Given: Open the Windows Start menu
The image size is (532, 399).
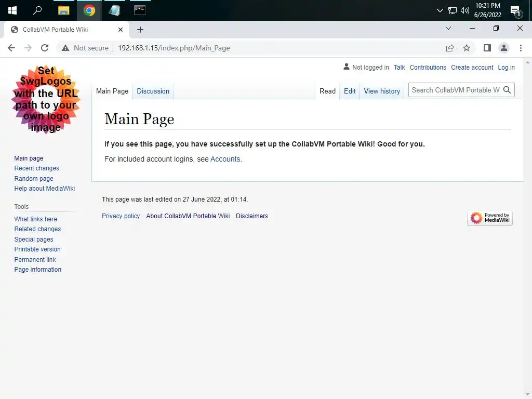Looking at the screenshot, I should point(12,10).
